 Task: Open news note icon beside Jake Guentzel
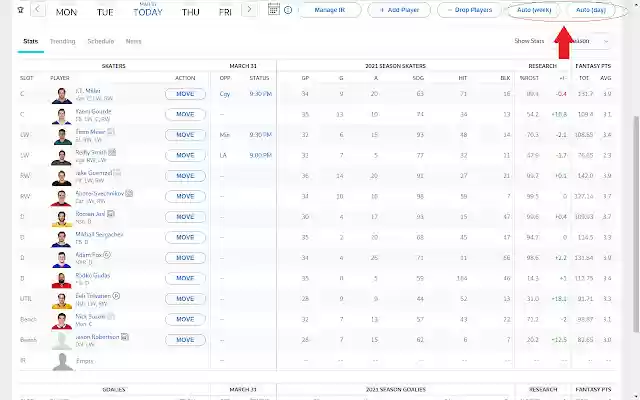117,173
